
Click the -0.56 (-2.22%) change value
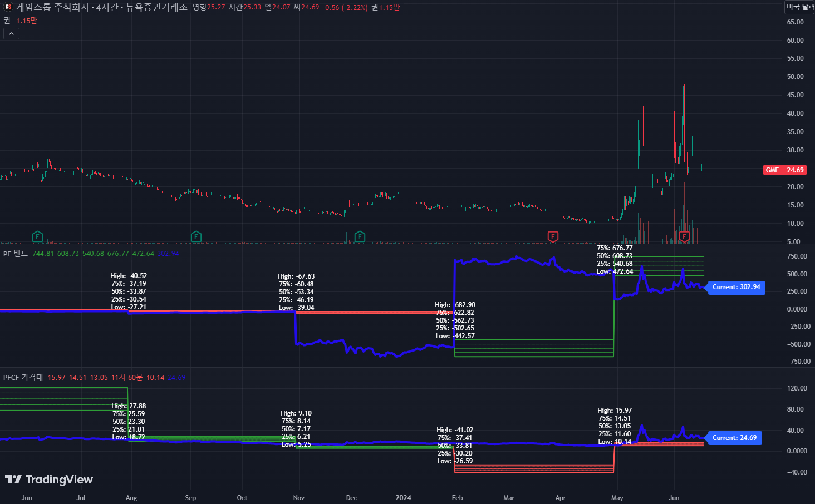click(x=345, y=7)
